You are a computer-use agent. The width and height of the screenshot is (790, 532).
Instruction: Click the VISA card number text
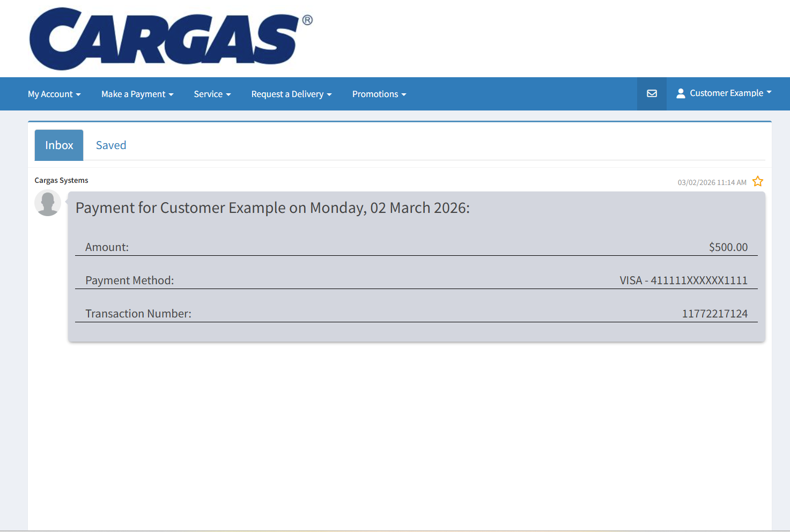pyautogui.click(x=683, y=280)
